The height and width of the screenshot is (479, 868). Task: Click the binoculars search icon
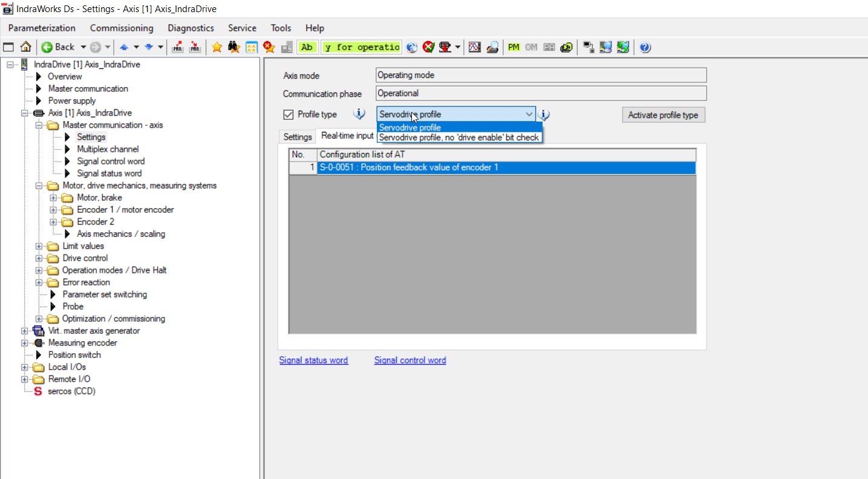coord(234,47)
